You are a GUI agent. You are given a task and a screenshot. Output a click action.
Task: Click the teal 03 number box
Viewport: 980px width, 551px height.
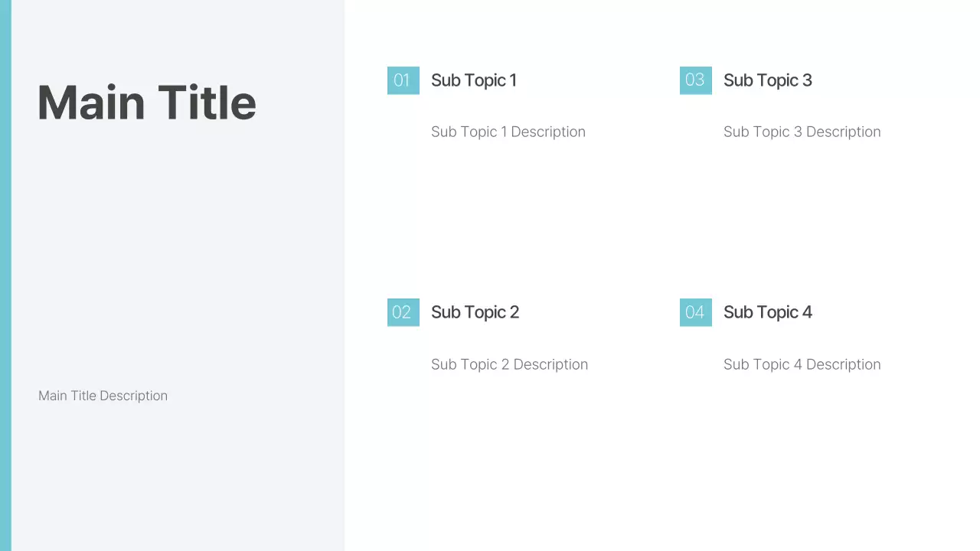[x=695, y=80]
